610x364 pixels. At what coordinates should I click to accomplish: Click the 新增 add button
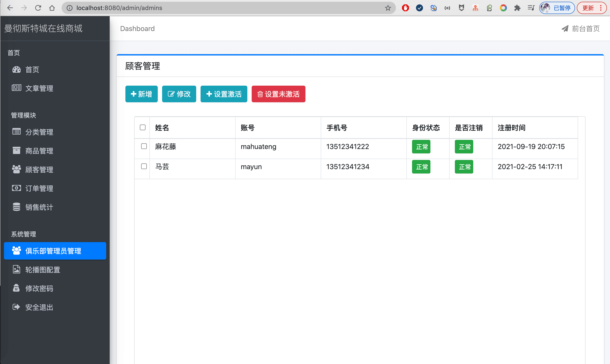tap(142, 94)
